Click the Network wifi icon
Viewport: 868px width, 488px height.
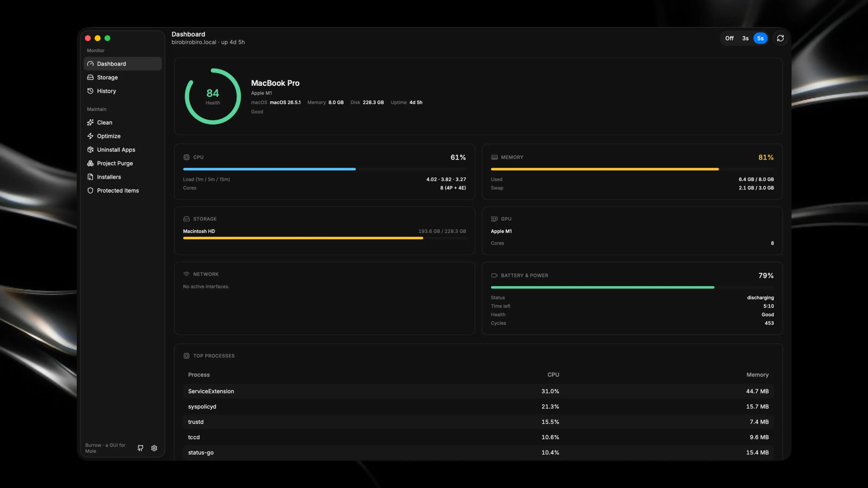(186, 274)
